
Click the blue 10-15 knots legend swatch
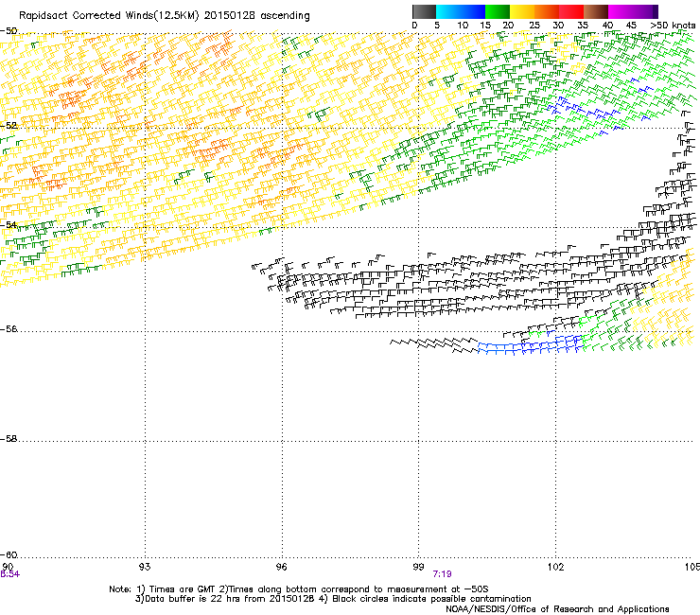pos(473,11)
